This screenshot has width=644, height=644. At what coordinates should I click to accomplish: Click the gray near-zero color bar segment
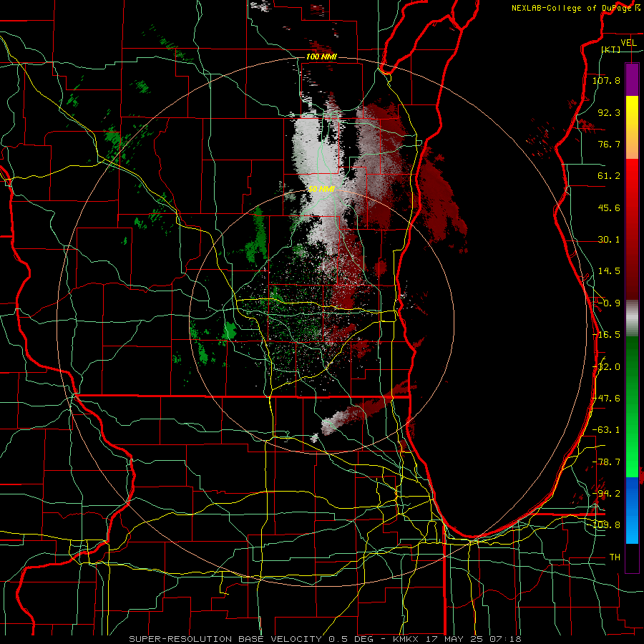632,318
